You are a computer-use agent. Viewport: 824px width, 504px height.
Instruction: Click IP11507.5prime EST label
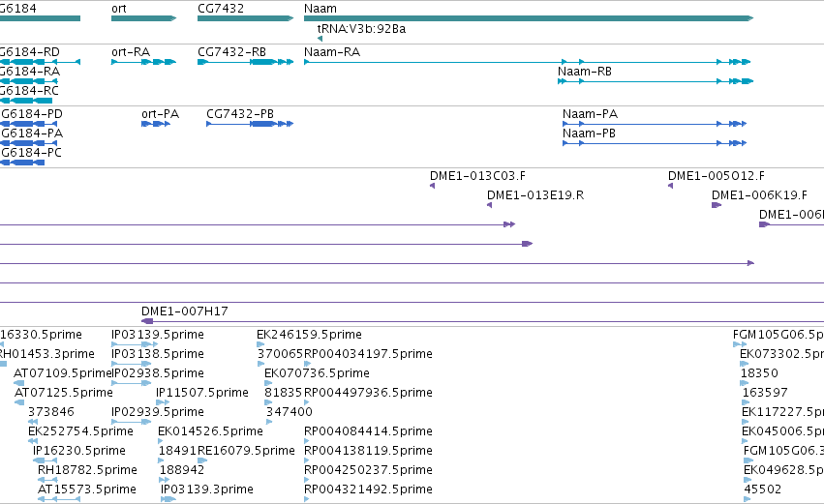click(202, 393)
